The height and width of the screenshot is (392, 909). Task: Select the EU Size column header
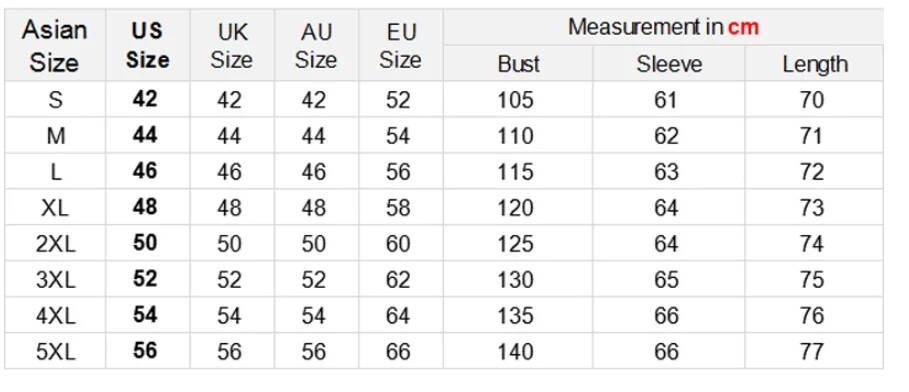[x=401, y=45]
